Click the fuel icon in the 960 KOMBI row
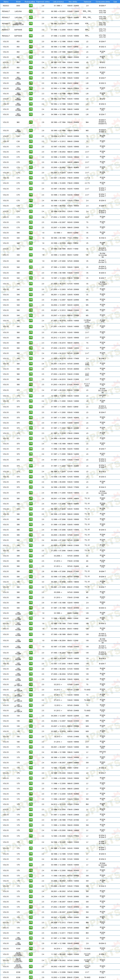Screen dimensions: 120x980 pos(31,131)
